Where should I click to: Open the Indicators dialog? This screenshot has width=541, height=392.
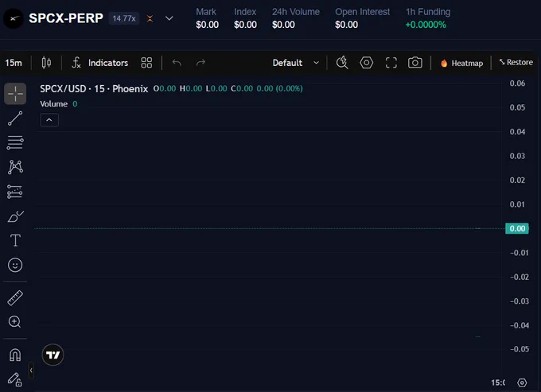99,63
